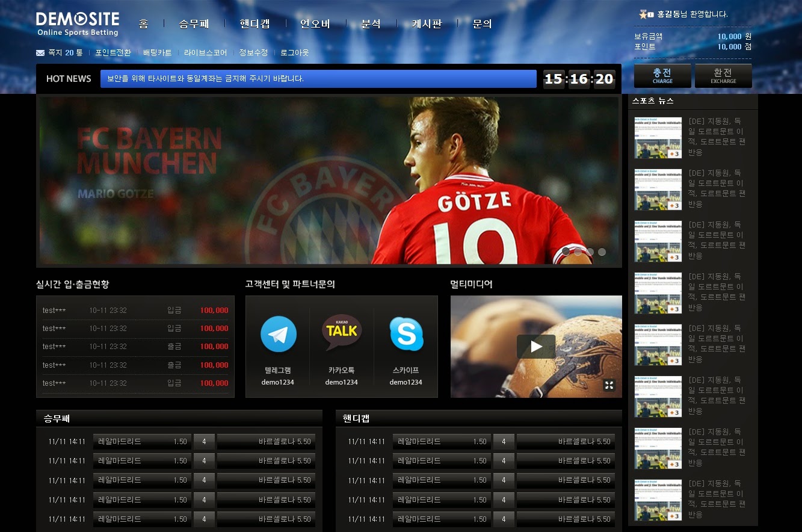Click the 카카오톡 label

point(342,371)
